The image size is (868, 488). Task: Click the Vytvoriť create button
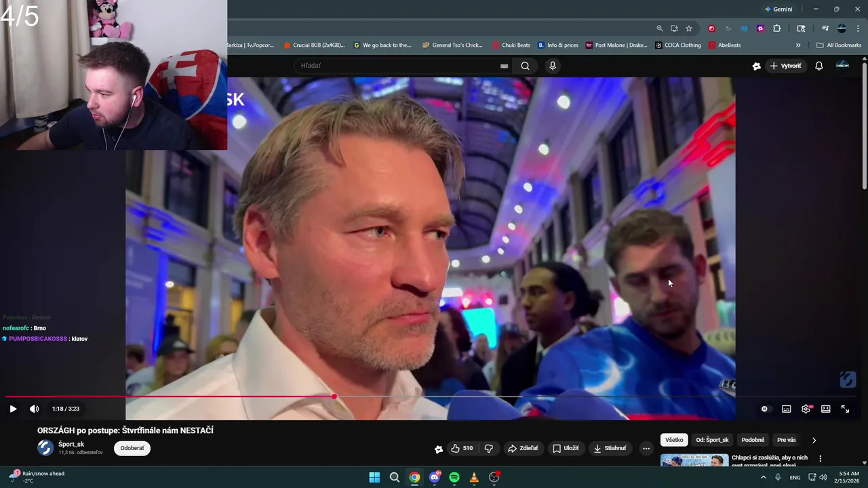tap(785, 66)
